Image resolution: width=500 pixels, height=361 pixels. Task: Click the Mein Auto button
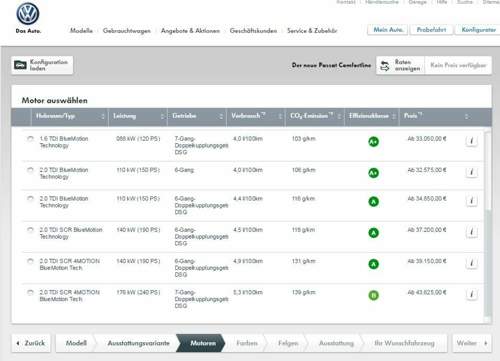pyautogui.click(x=388, y=30)
